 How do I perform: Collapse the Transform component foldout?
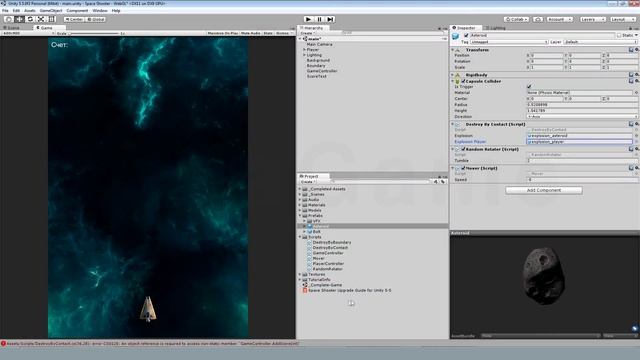[x=453, y=50]
